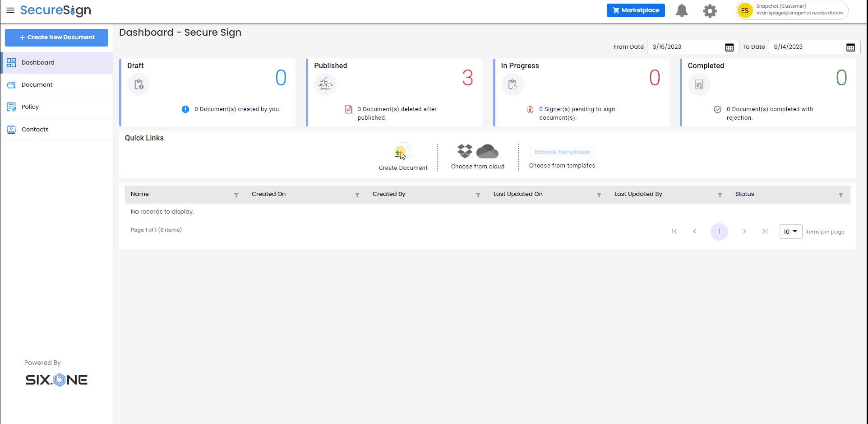This screenshot has height=424, width=868.
Task: Click the Name column filter icon
Action: (x=236, y=195)
